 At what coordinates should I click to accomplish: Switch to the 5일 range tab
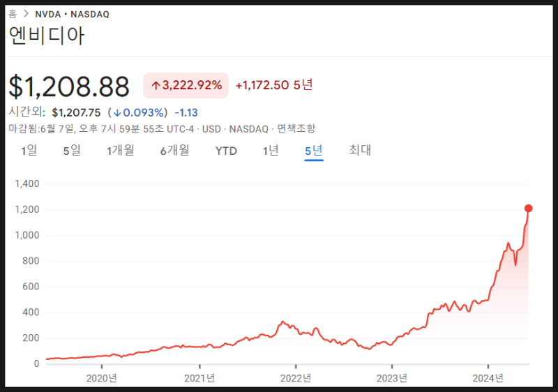pos(72,151)
